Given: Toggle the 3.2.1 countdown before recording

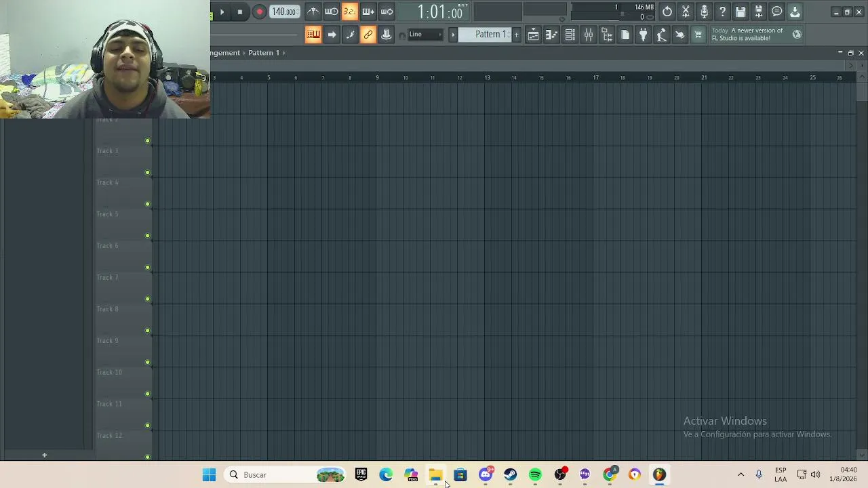Looking at the screenshot, I should tap(349, 12).
